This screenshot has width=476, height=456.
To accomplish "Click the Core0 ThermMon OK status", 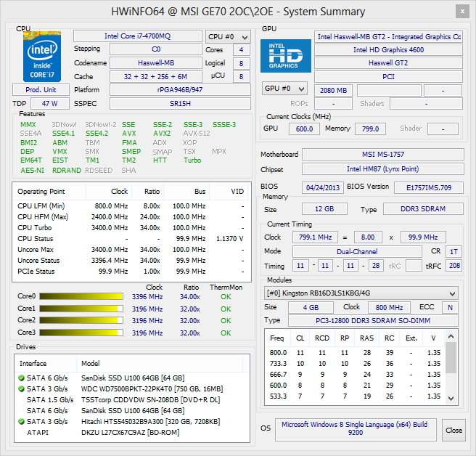I will click(226, 297).
